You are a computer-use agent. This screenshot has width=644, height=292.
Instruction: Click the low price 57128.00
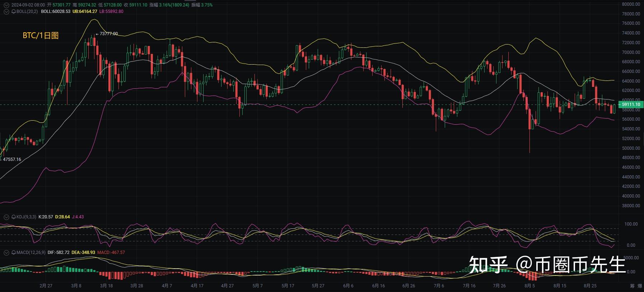(x=112, y=5)
